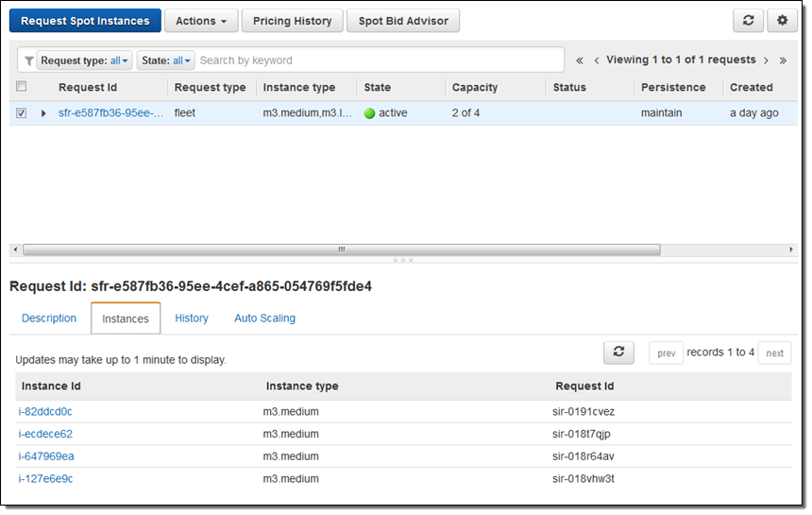
Task: Expand the sfr-e587fb36 row details arrow
Action: pyautogui.click(x=43, y=113)
